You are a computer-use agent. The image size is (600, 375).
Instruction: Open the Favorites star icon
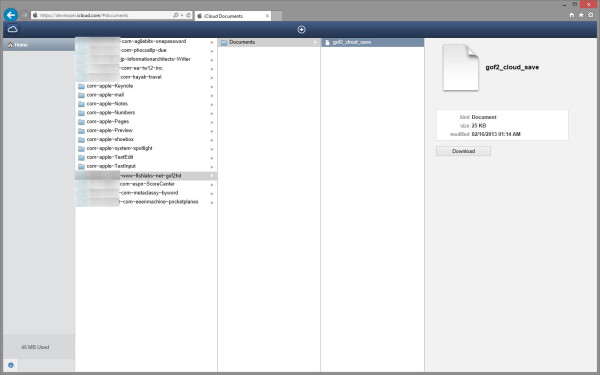point(581,15)
